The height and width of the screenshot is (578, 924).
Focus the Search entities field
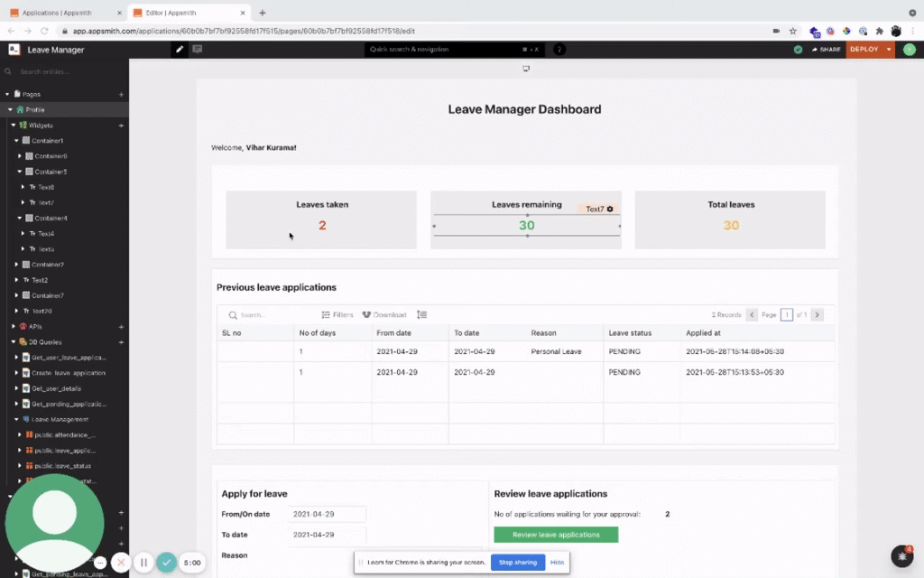click(x=64, y=71)
